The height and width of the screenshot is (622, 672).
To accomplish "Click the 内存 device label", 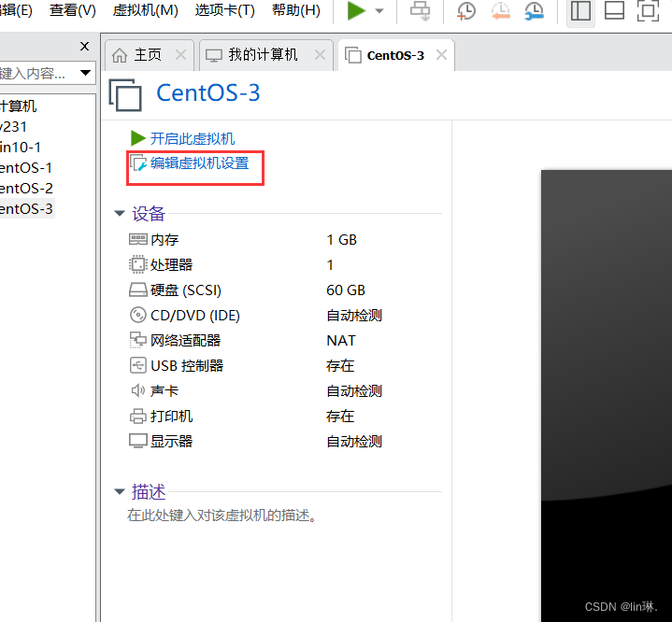I will [164, 239].
